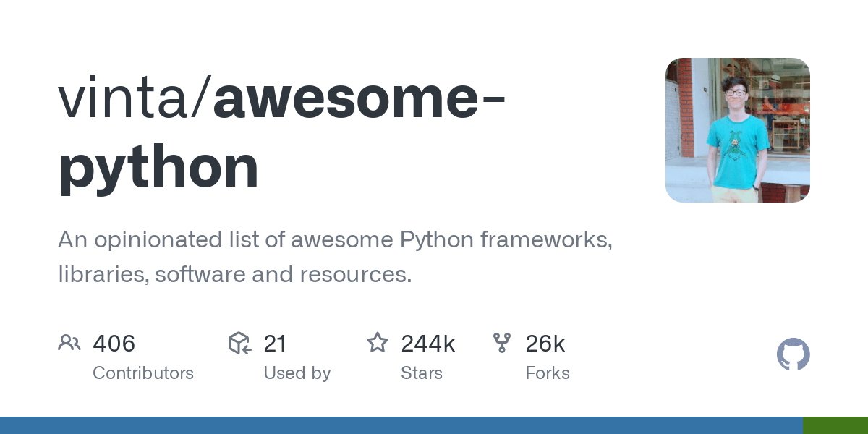Click the star icon
This screenshot has width=868, height=434.
pyautogui.click(x=378, y=342)
